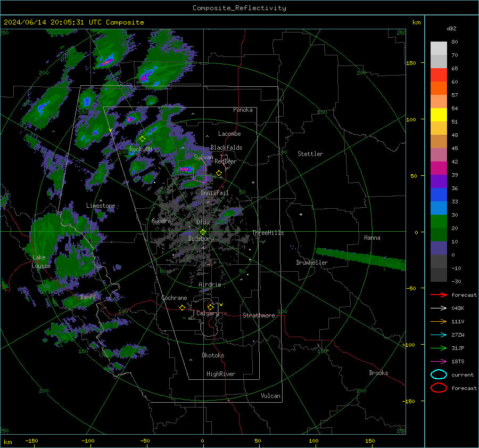Click the white 04DK arrow icon
The width and height of the screenshot is (479, 448).
coord(439,308)
